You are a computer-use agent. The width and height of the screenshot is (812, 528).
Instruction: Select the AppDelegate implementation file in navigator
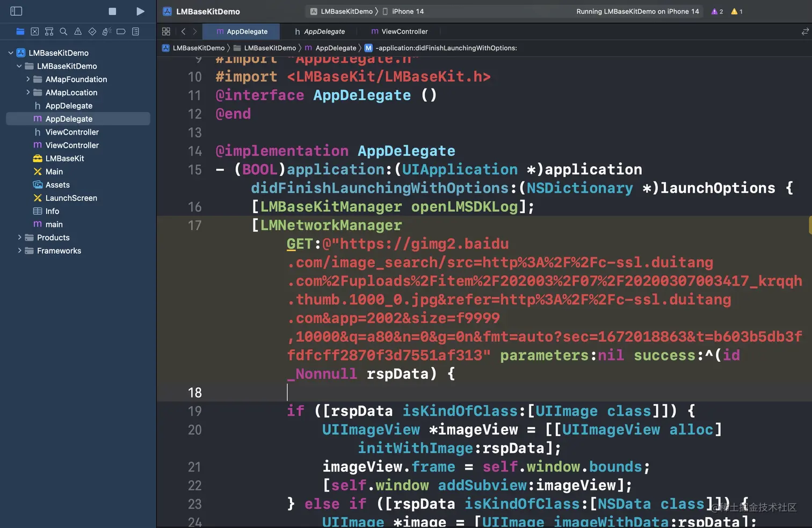coord(78,119)
